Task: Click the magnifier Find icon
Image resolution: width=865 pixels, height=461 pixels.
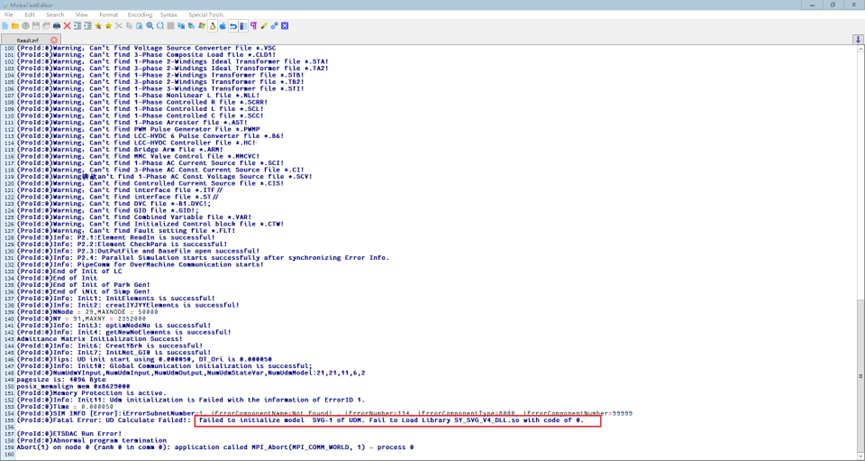Action: tap(150, 25)
